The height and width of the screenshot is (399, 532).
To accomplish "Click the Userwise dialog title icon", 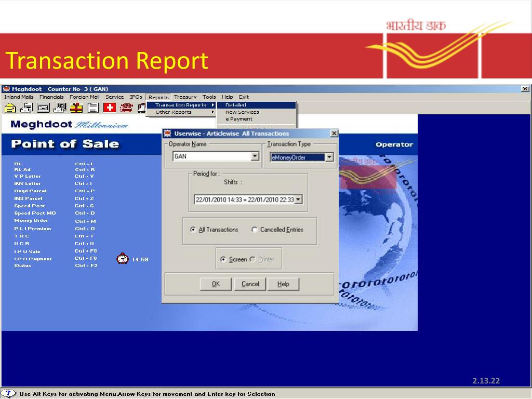I will click(x=168, y=134).
